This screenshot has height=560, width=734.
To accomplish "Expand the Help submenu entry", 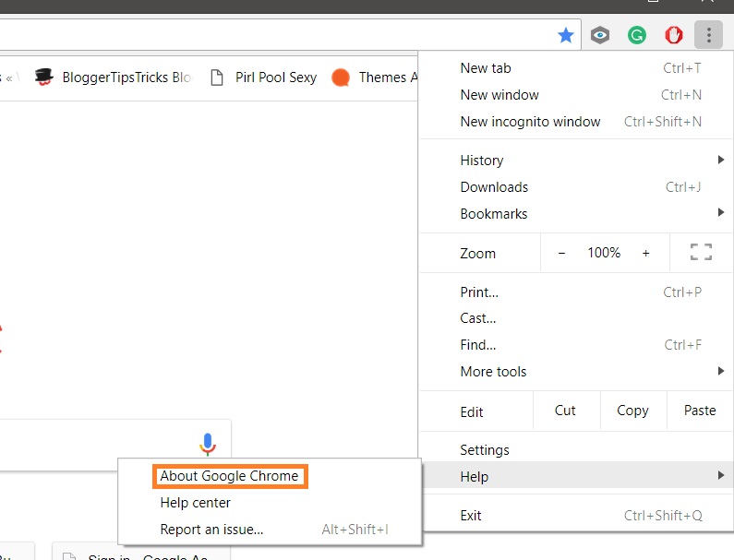I will coord(576,476).
